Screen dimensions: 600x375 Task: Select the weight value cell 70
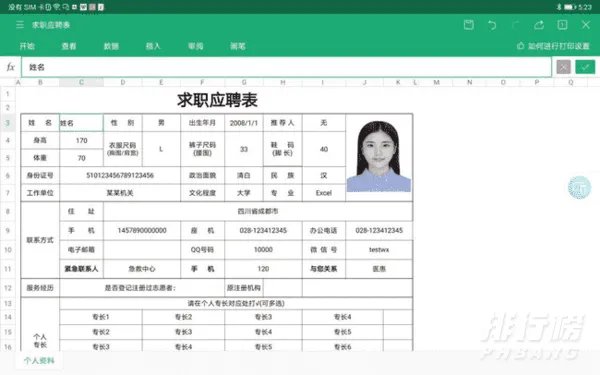[81, 158]
